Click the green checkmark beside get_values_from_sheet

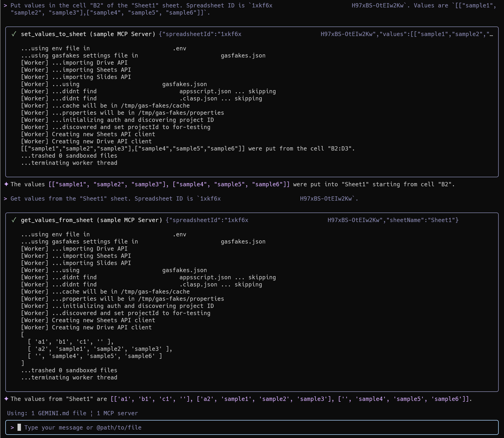[x=14, y=220]
